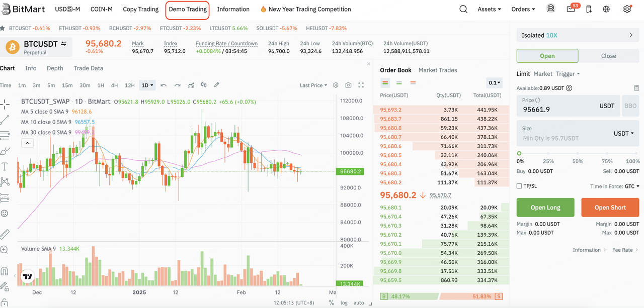Click the inbox mail icon with 53 badge
Screen dimensions: 644x308
571,9
